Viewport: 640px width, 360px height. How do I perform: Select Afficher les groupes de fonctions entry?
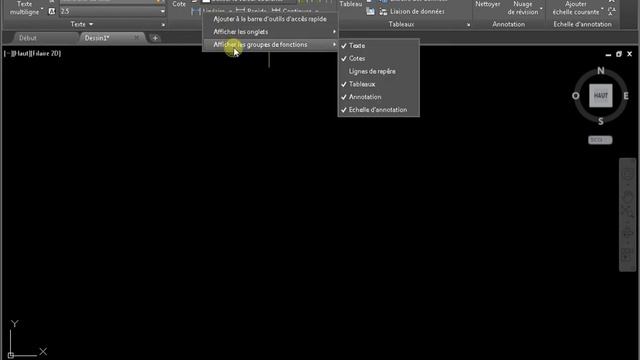(x=270, y=44)
